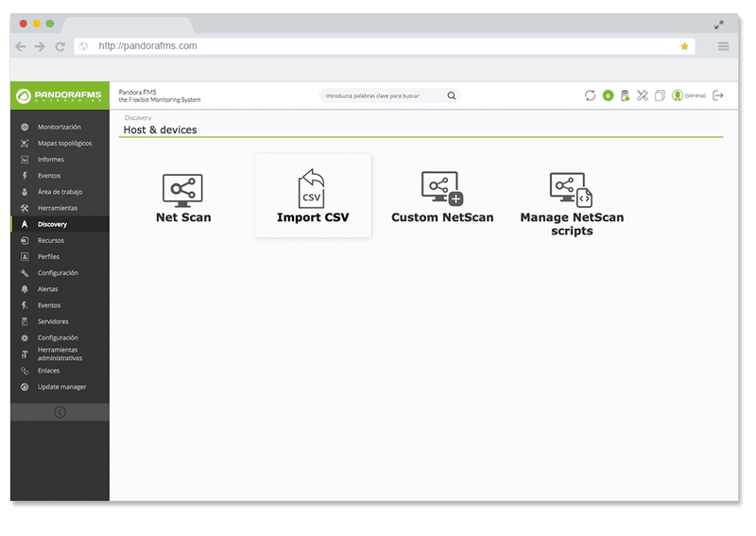Click the logout icon
The width and height of the screenshot is (756, 536).
[718, 95]
